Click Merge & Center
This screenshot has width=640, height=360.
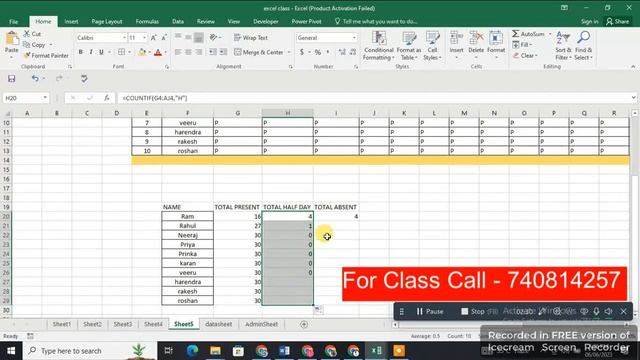tap(259, 52)
